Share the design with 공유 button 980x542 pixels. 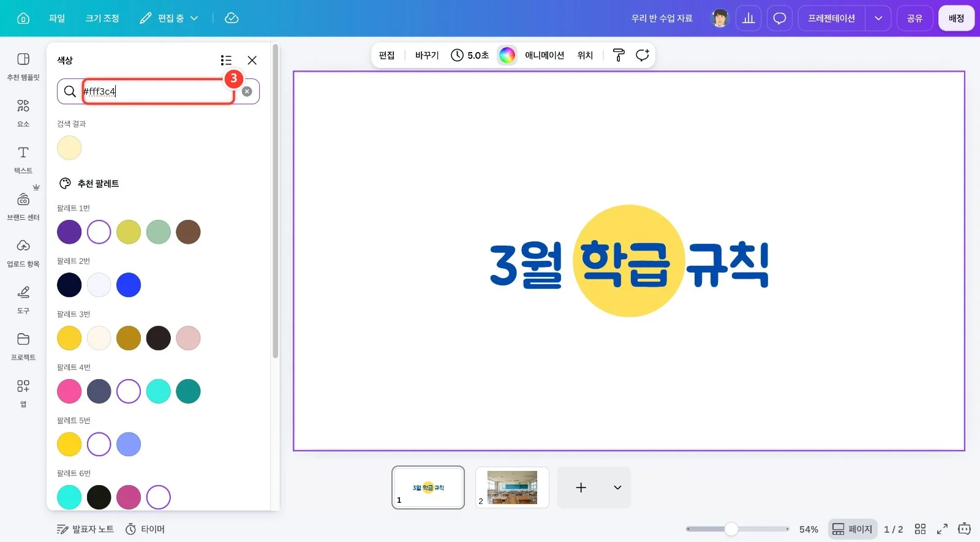pos(914,18)
